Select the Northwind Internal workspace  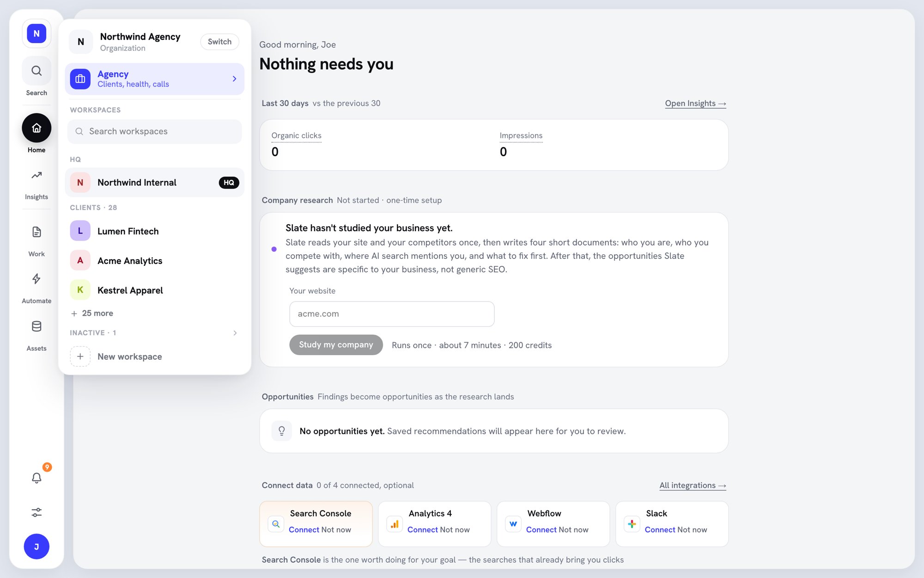(155, 183)
